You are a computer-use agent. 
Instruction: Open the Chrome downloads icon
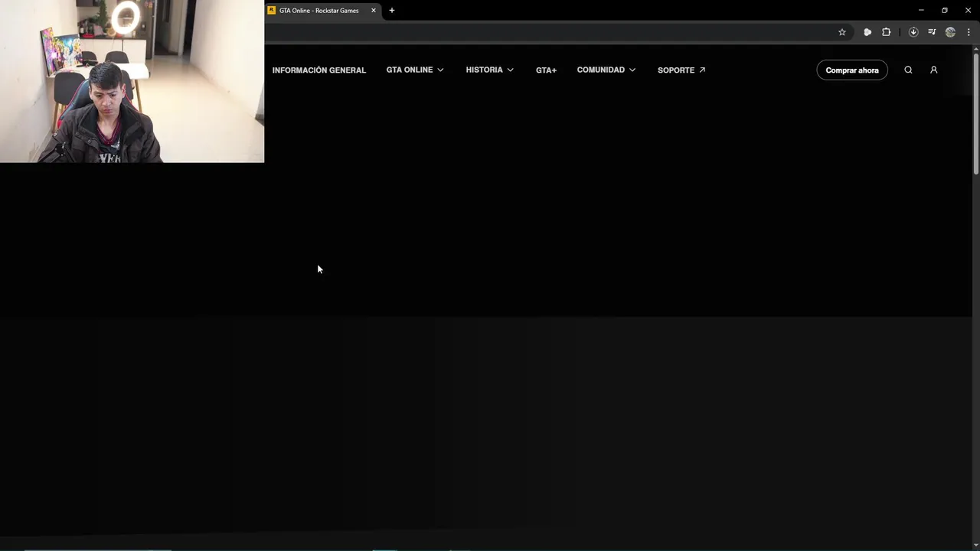(x=913, y=32)
